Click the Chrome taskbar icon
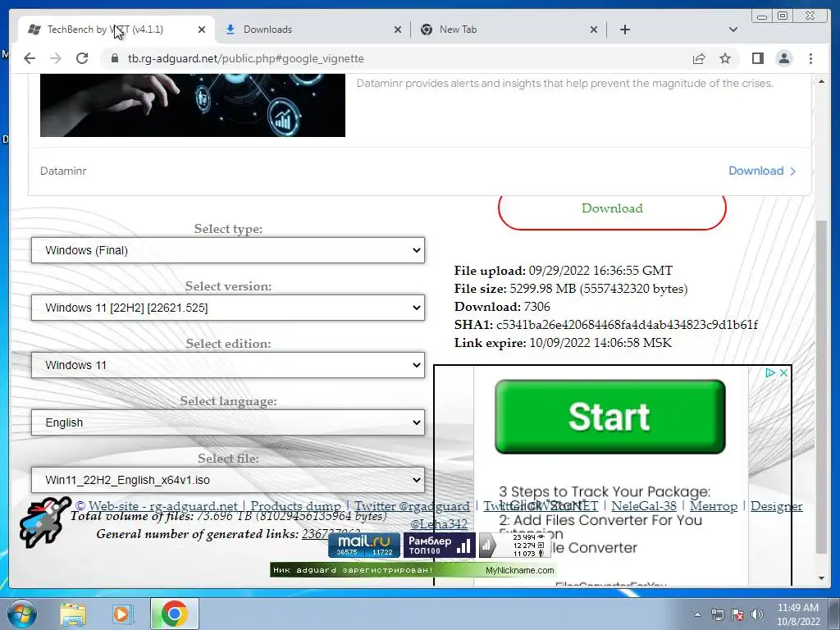Viewport: 840px width, 630px height. pos(174,614)
